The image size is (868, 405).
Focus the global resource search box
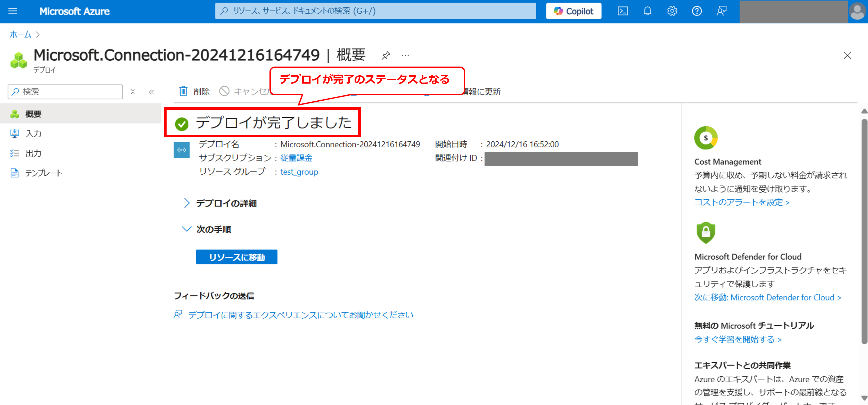[x=375, y=11]
